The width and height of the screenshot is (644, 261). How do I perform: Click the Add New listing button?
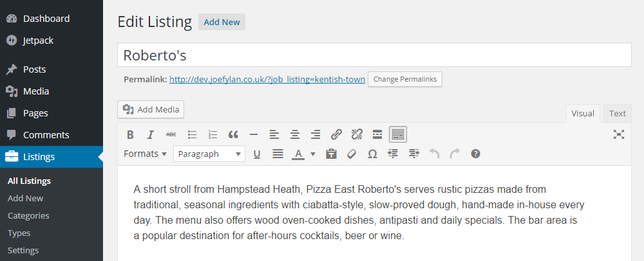tap(222, 22)
